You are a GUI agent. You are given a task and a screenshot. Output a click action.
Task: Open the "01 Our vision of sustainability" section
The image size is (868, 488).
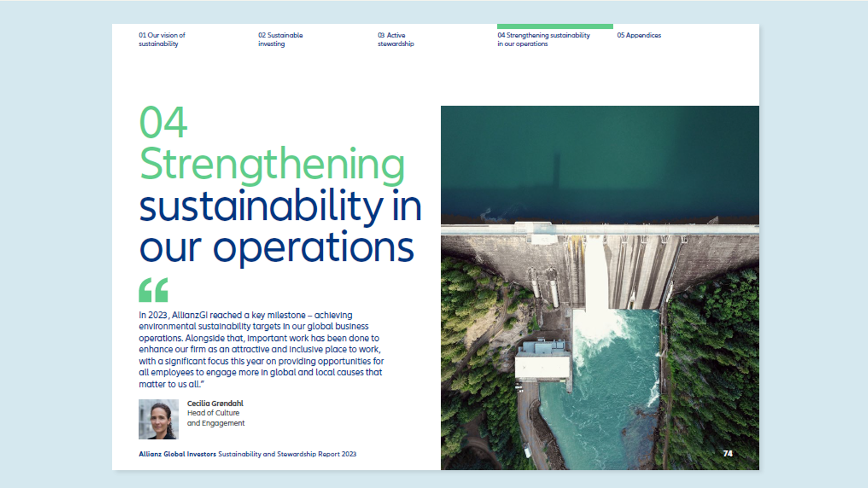tap(162, 39)
